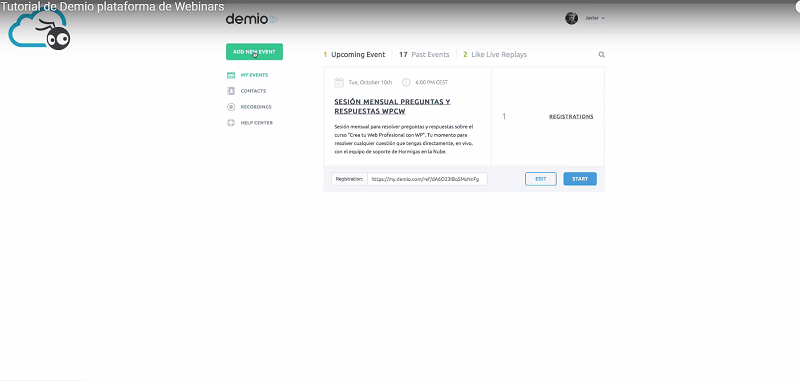Click the Add New Event button
The image size is (800, 381).
pos(254,52)
